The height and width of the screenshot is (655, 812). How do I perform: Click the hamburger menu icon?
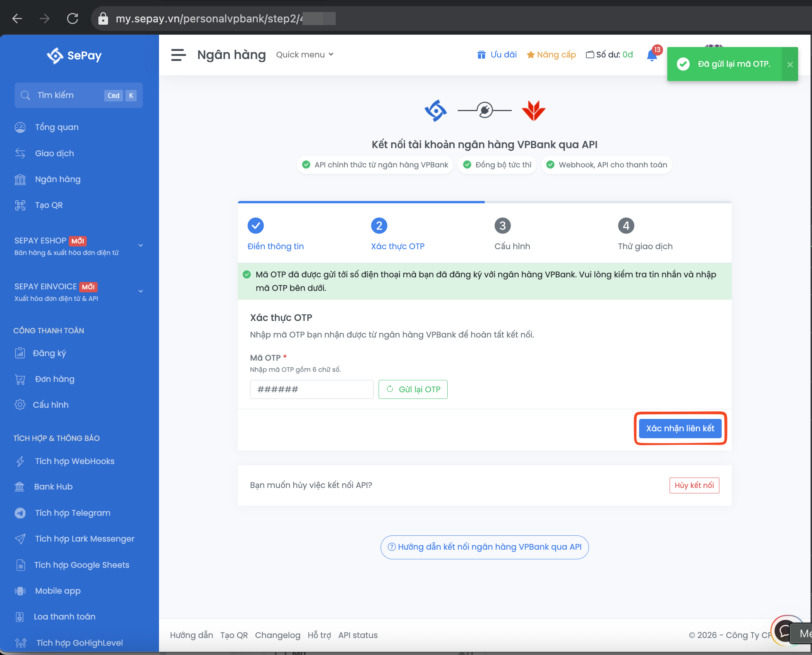point(178,55)
